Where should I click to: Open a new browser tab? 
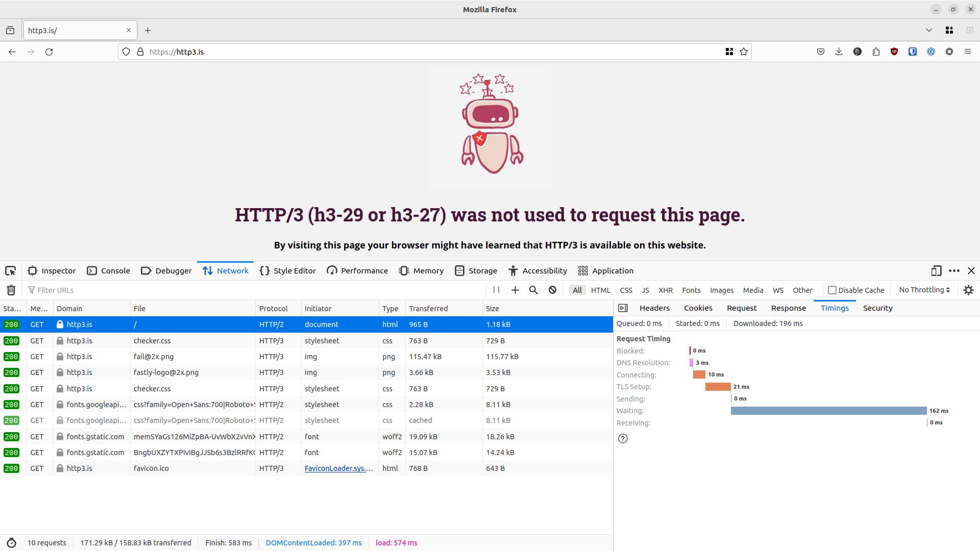[x=148, y=31]
